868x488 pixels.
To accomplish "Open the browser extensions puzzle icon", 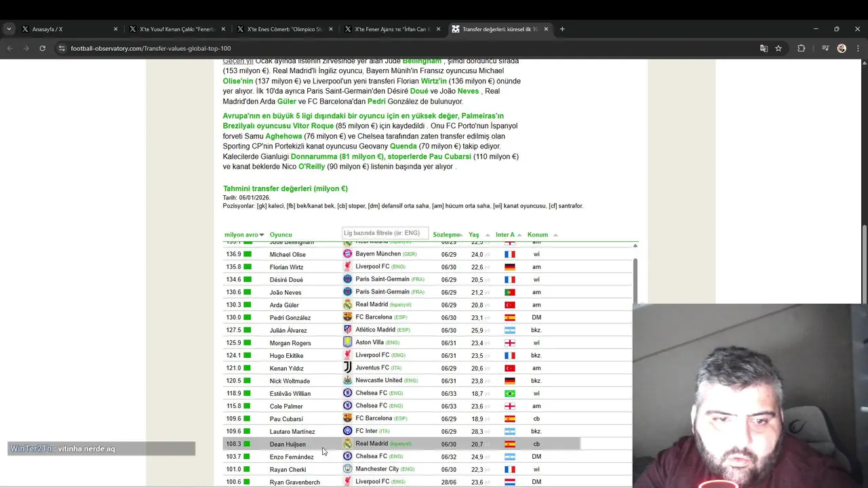I will click(802, 48).
